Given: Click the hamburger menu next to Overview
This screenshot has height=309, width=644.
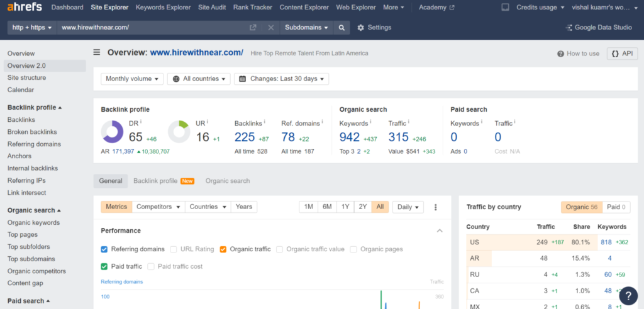Looking at the screenshot, I should 96,52.
